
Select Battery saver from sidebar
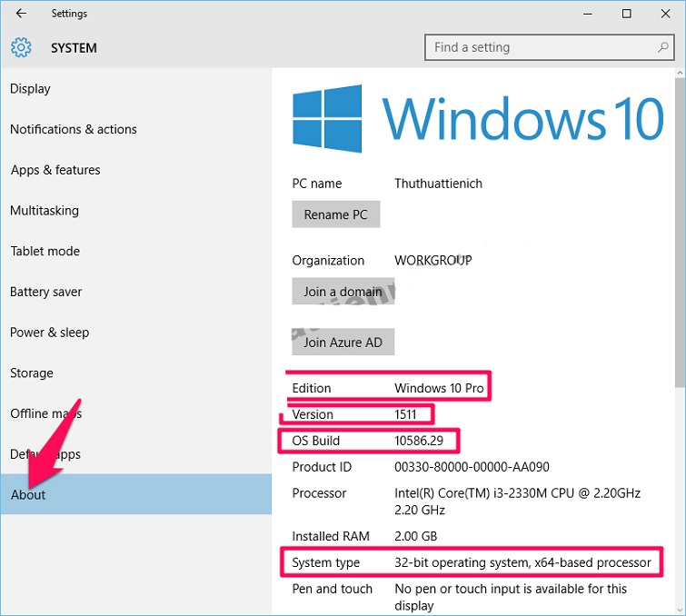pyautogui.click(x=46, y=293)
